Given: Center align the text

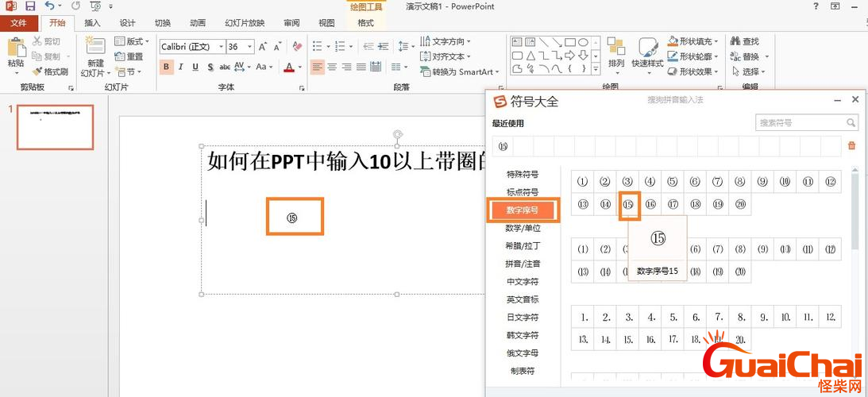Looking at the screenshot, I should coord(332,67).
